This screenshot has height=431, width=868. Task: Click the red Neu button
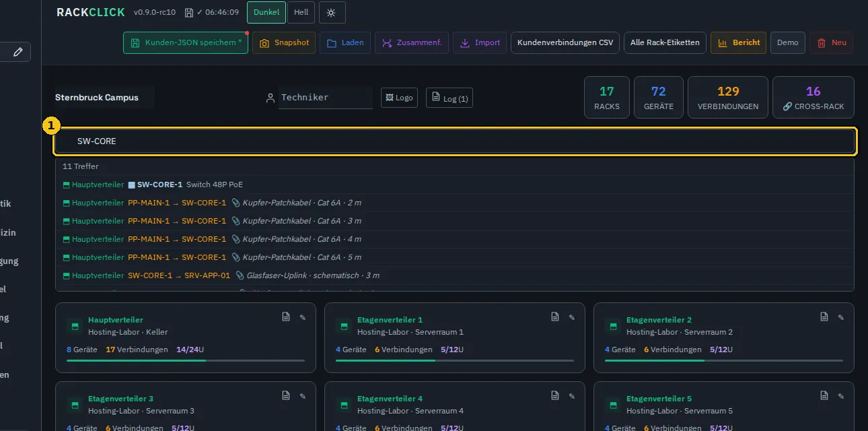[x=831, y=42]
